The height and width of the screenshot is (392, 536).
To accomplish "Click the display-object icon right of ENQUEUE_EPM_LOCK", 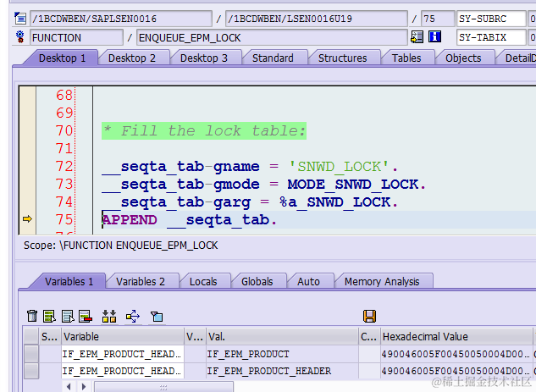I will pos(417,37).
